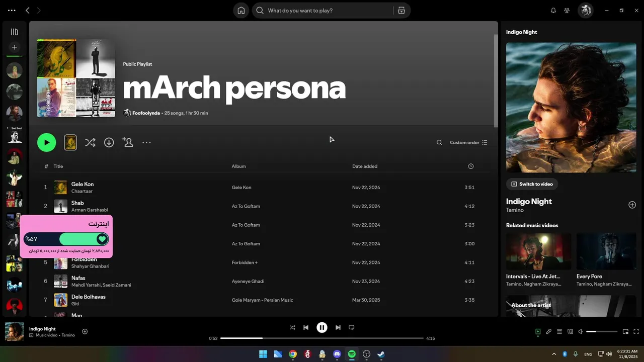Screen dimensions: 644x362
Task: Sort by duration clock icon
Action: click(471, 166)
